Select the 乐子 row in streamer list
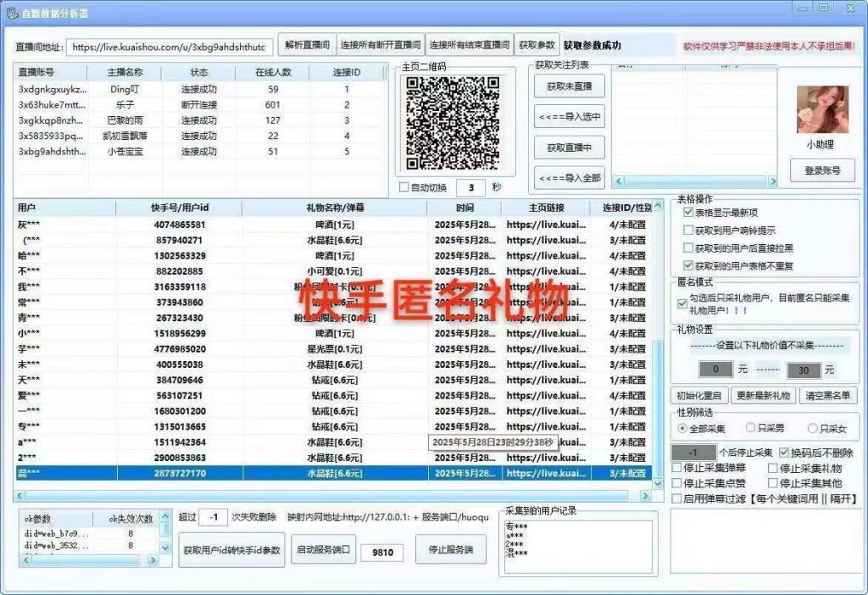 (127, 104)
